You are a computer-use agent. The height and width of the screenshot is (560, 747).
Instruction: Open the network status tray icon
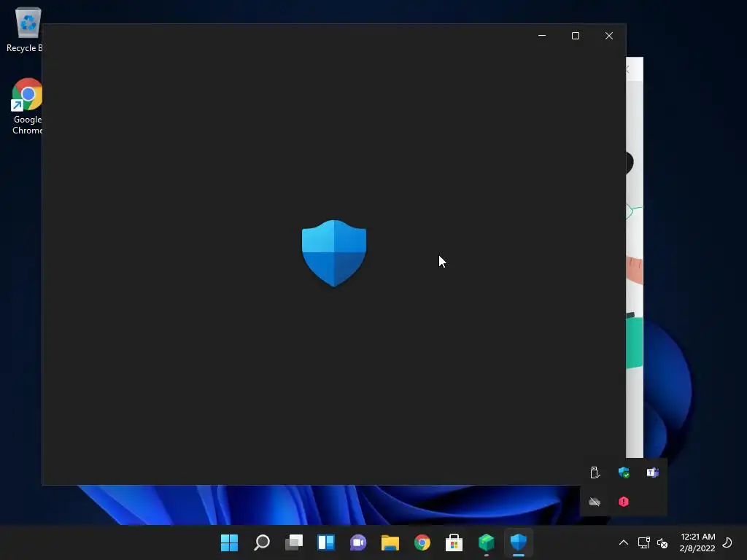point(643,542)
